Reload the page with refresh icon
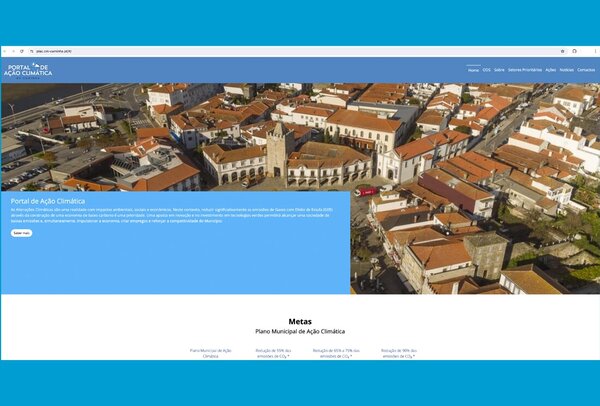Viewport: 600px width, 406px height. 22,51
